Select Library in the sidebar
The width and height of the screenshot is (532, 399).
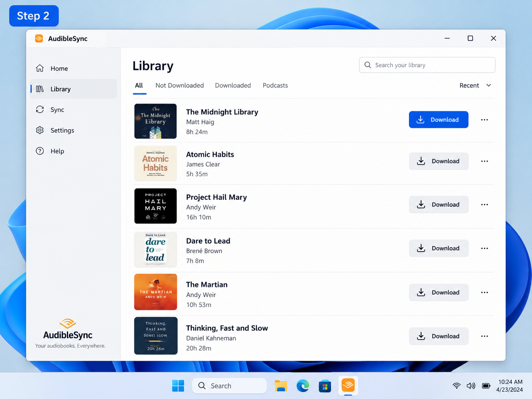point(73,89)
